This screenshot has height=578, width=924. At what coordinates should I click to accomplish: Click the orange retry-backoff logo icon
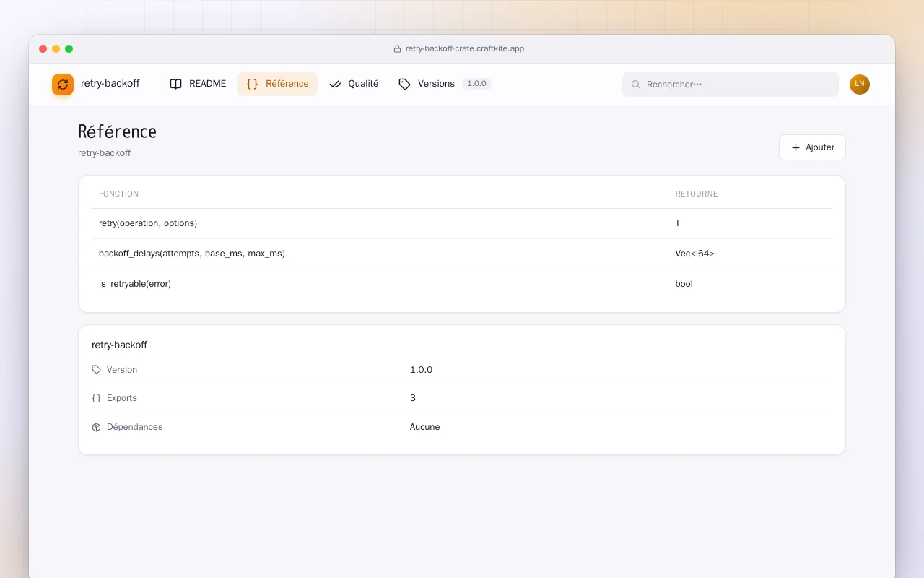click(63, 85)
